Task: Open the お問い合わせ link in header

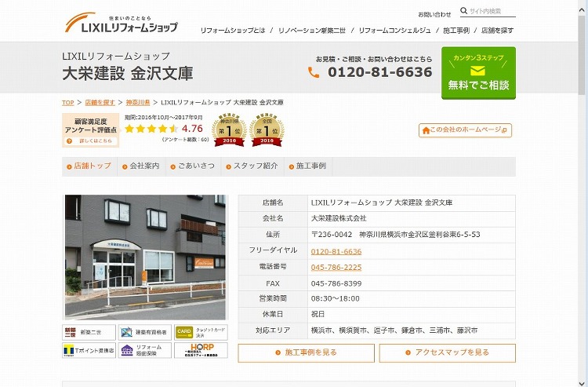Action: (434, 14)
